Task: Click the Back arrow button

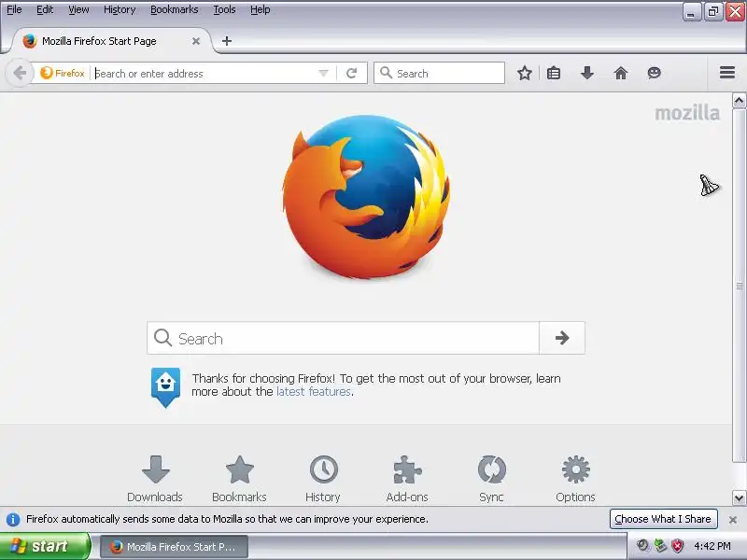Action: pos(20,74)
